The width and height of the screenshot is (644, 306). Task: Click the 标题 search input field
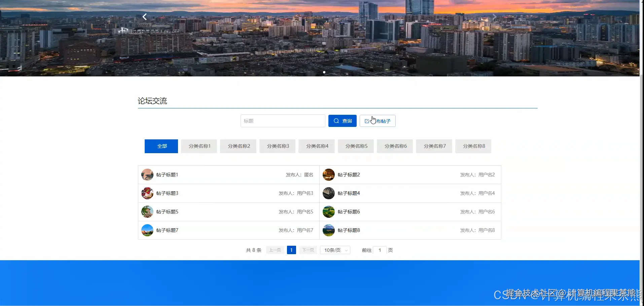point(283,121)
